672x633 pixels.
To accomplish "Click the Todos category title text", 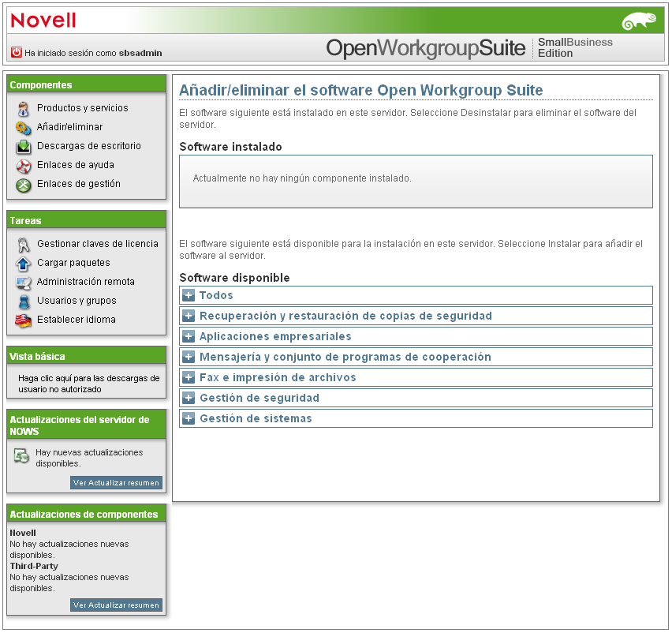I will [216, 295].
